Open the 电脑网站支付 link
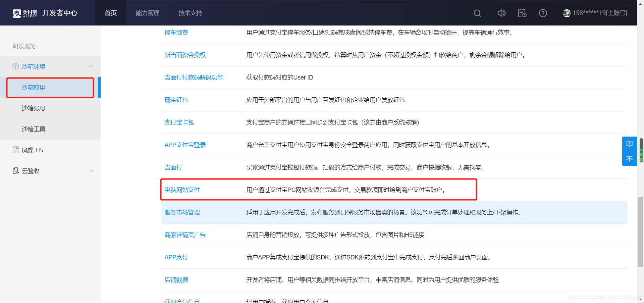Image resolution: width=644 pixels, height=303 pixels. tap(181, 189)
